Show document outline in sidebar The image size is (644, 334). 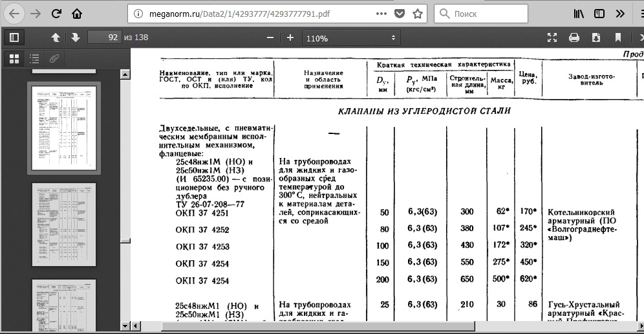(34, 58)
